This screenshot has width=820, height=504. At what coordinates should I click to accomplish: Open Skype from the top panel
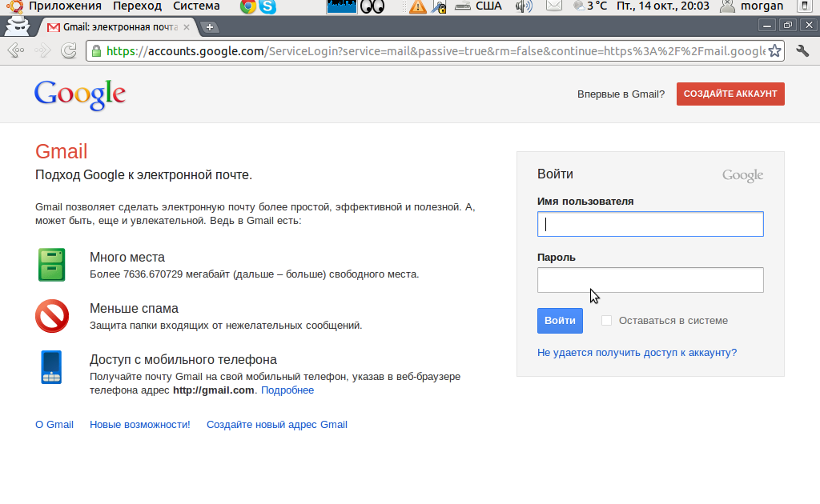click(x=267, y=6)
